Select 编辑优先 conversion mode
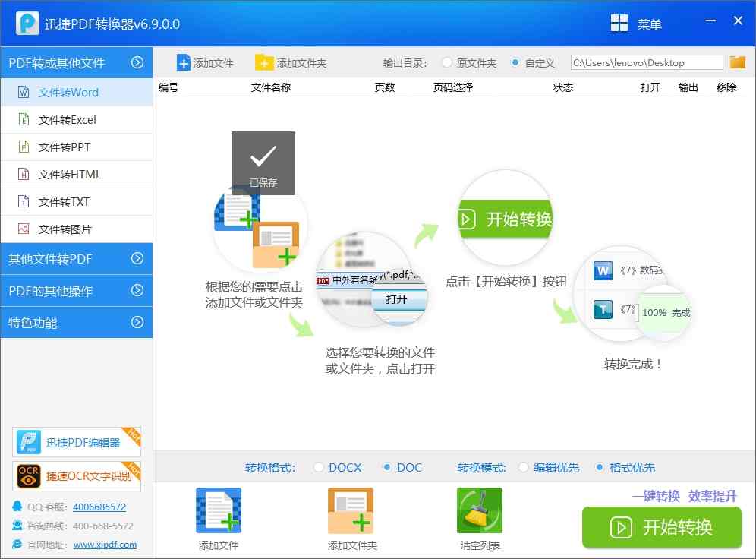Viewport: 756px width, 559px height. 523,467
